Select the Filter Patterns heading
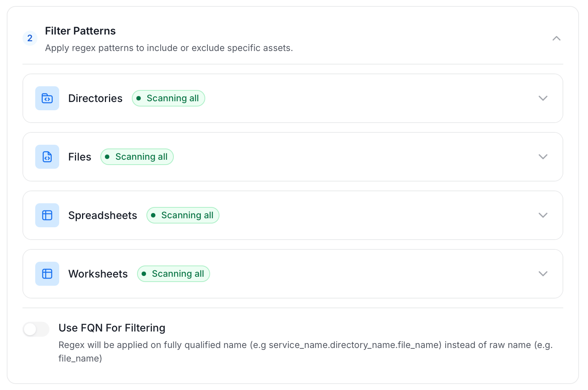 [x=80, y=31]
